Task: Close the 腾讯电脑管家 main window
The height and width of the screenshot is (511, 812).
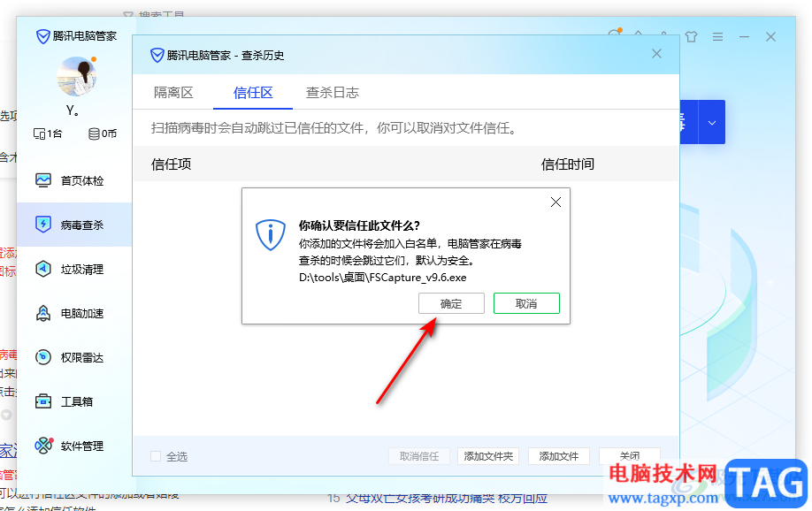Action: point(770,37)
